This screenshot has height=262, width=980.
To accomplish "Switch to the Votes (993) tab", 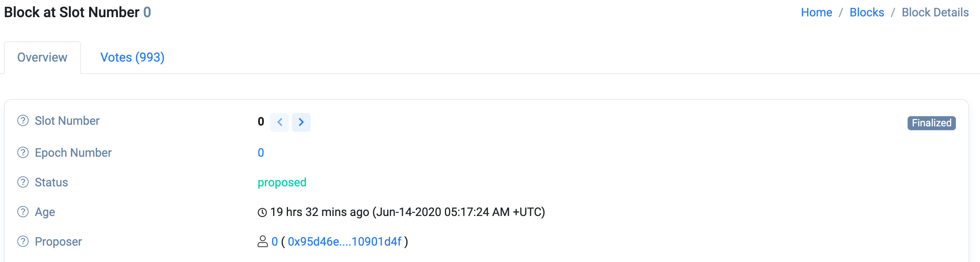I will [x=132, y=57].
